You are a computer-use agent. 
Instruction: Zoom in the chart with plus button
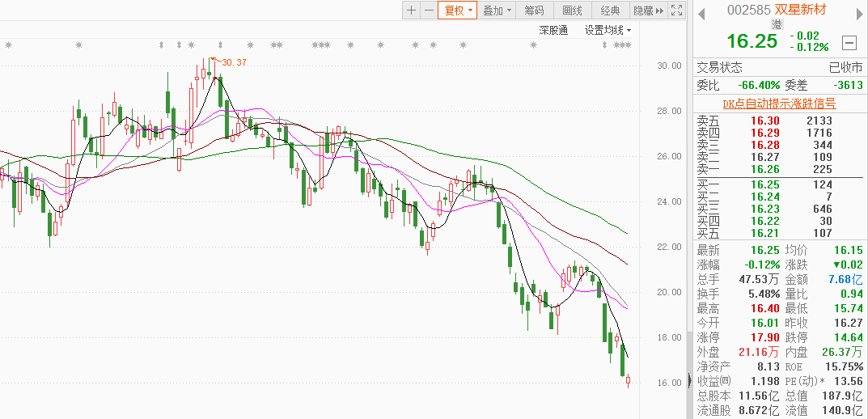tap(411, 11)
